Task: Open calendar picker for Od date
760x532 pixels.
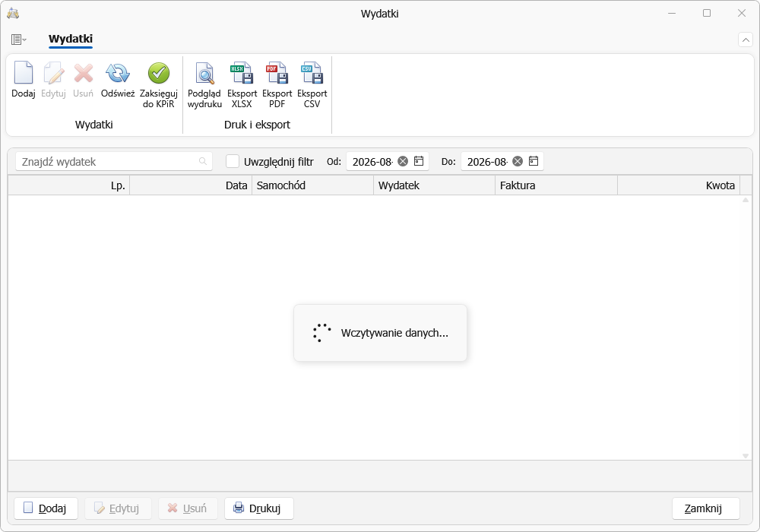Action: [419, 161]
